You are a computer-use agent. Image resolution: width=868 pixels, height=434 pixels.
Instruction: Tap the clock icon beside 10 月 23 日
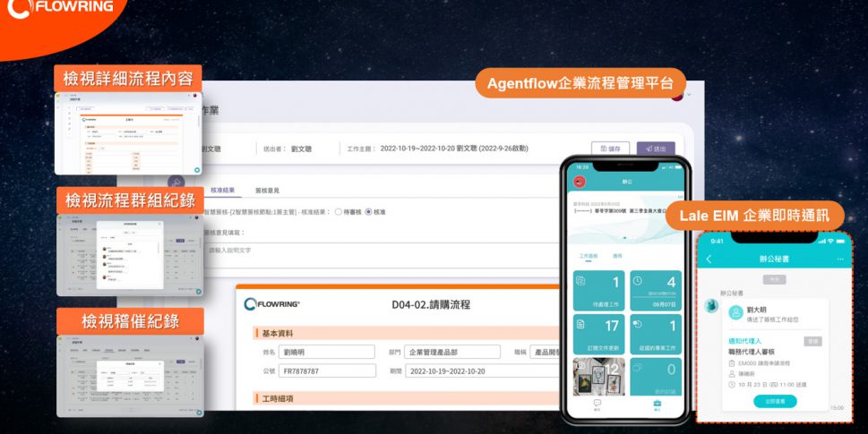click(x=732, y=384)
